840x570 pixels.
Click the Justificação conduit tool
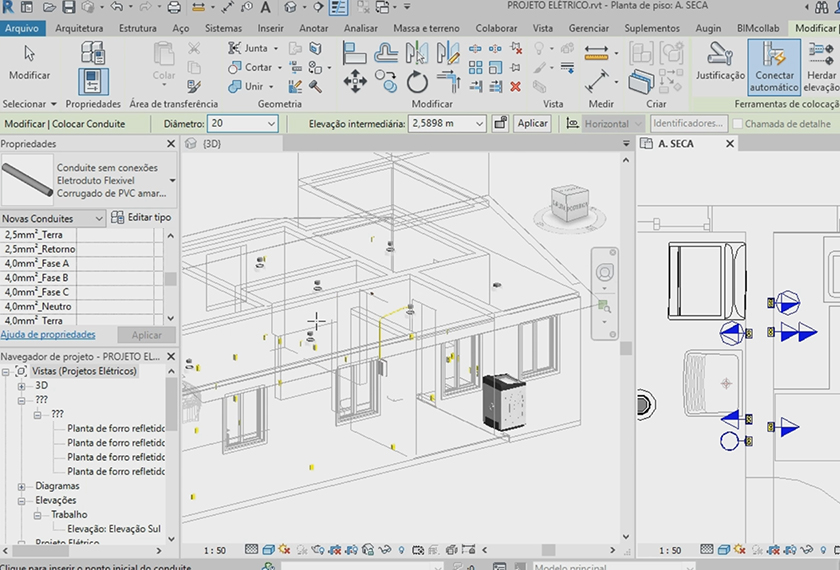tap(720, 62)
